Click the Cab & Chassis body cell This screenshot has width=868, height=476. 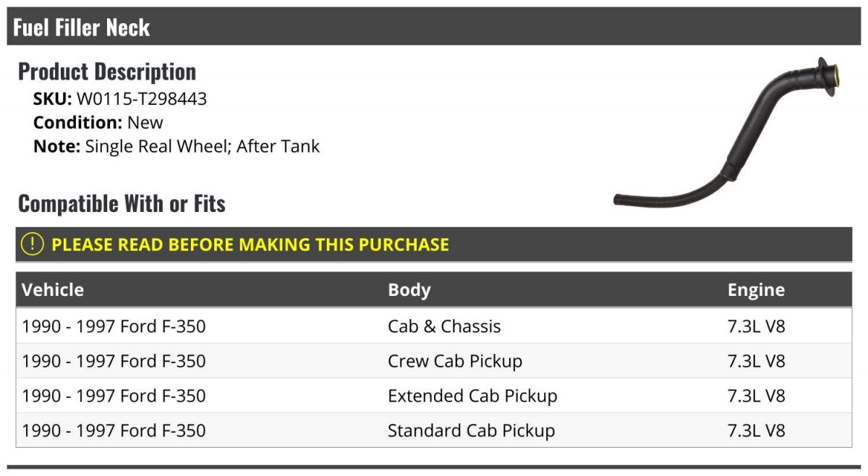coord(444,326)
